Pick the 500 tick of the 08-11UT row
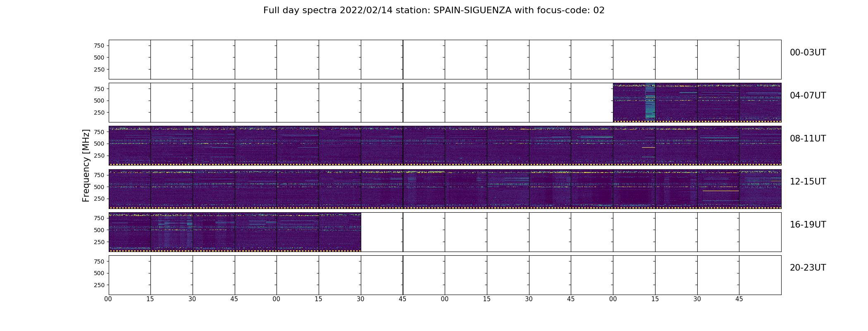 pos(99,144)
